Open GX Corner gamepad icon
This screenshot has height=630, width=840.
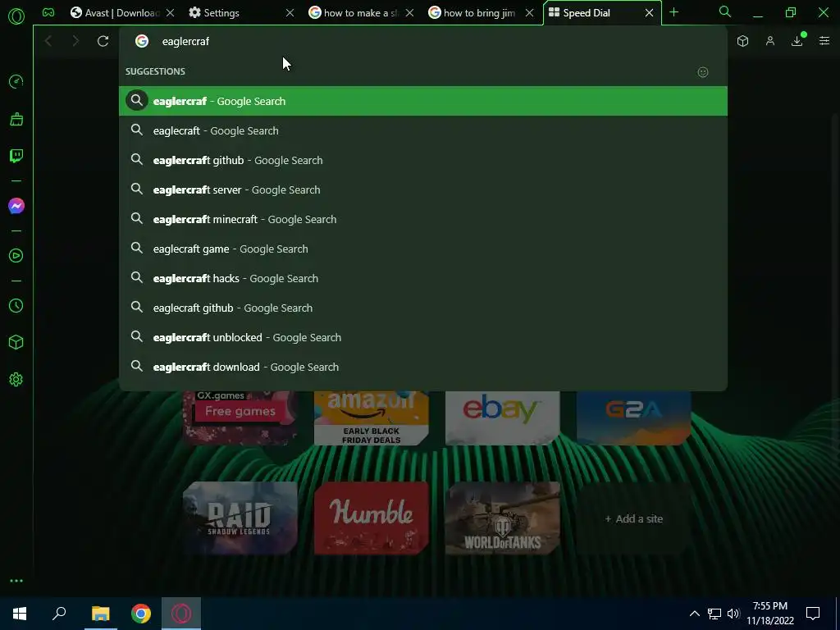pos(48,13)
